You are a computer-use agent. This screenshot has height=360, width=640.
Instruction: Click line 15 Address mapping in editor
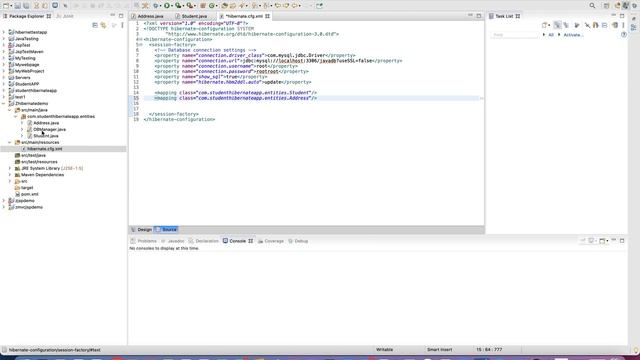coord(236,98)
